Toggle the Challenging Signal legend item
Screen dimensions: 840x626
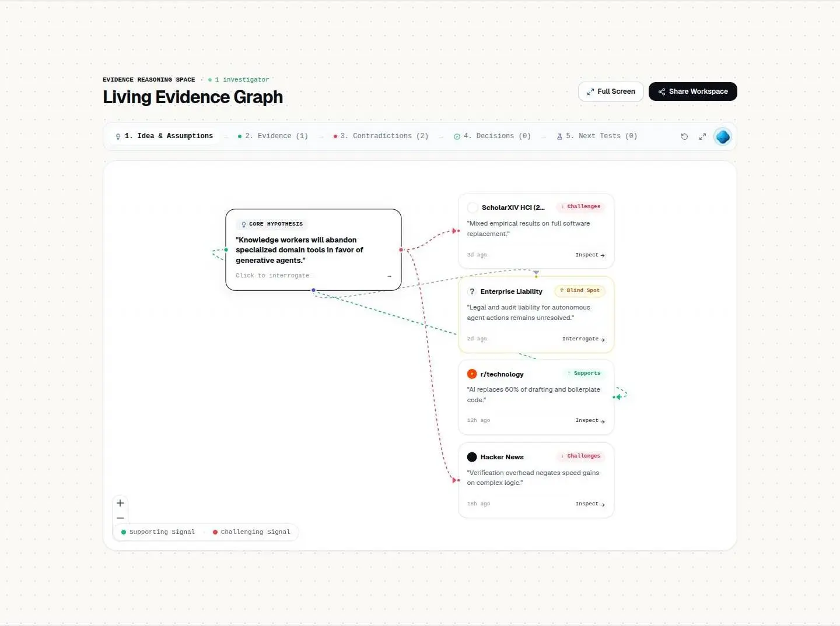251,532
